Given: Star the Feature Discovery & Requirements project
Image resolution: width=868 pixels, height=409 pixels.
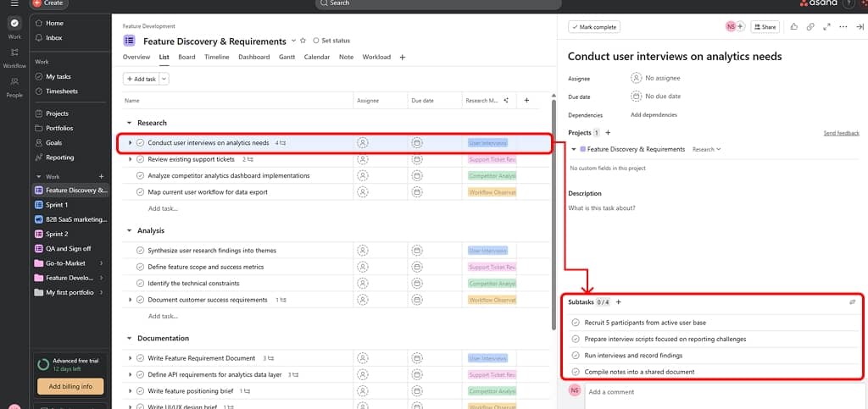Looking at the screenshot, I should coord(303,41).
